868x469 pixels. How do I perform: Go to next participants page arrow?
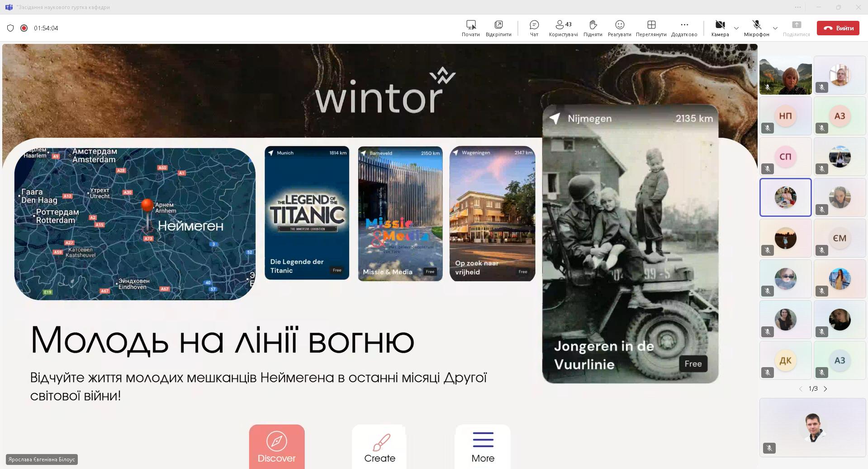825,389
